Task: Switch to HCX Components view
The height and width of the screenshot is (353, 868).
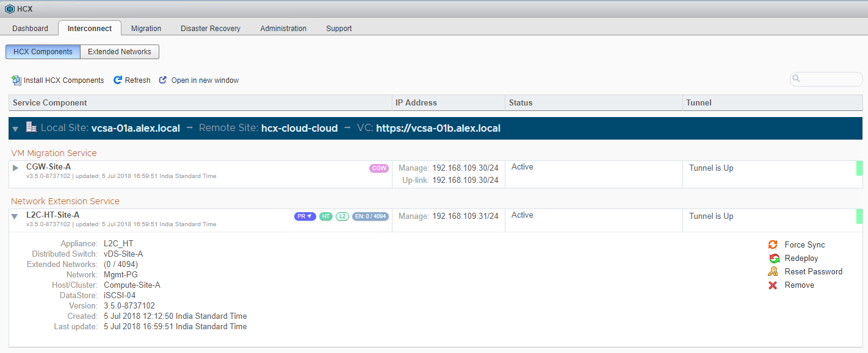Action: [43, 52]
